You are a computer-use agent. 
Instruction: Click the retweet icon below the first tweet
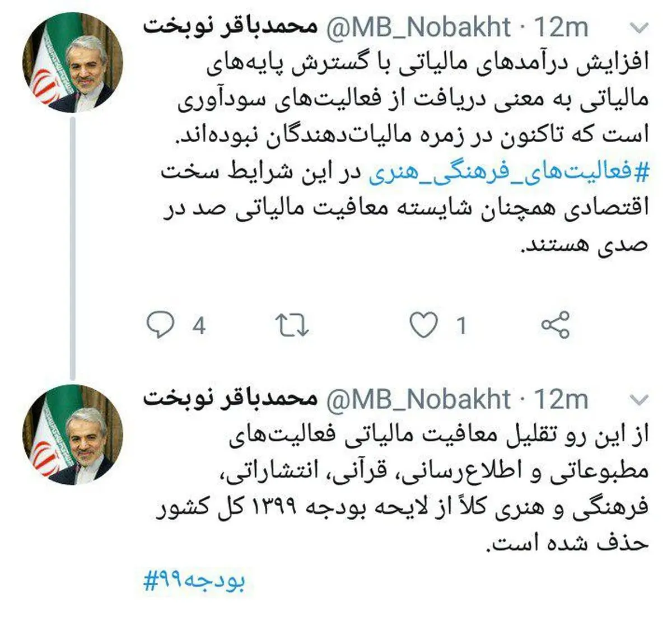pos(291,322)
